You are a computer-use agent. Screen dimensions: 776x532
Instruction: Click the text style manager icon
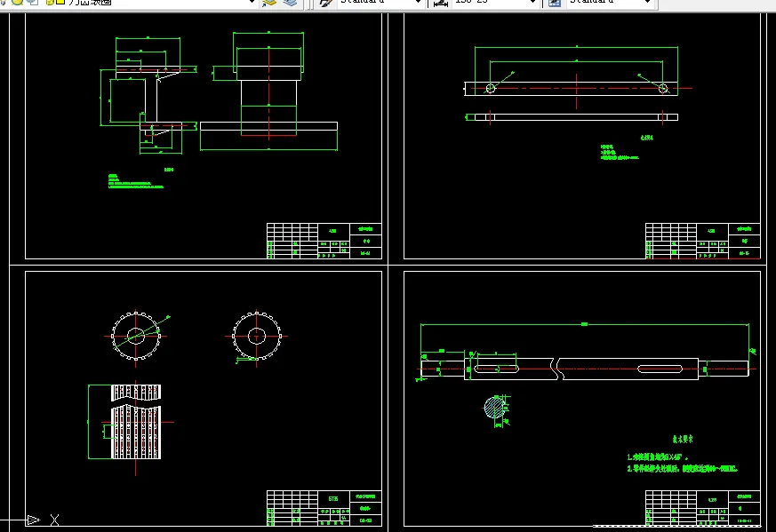(325, 3)
